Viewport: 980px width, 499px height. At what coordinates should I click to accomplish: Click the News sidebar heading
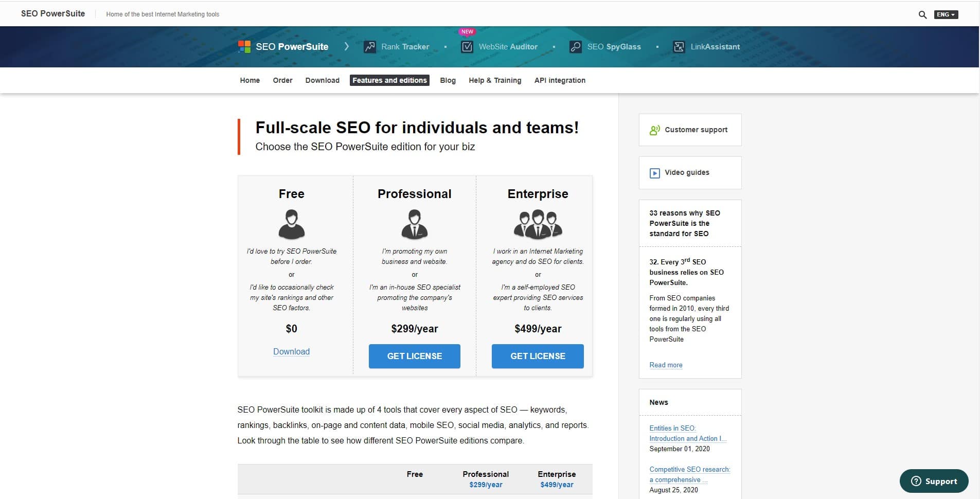pos(658,402)
